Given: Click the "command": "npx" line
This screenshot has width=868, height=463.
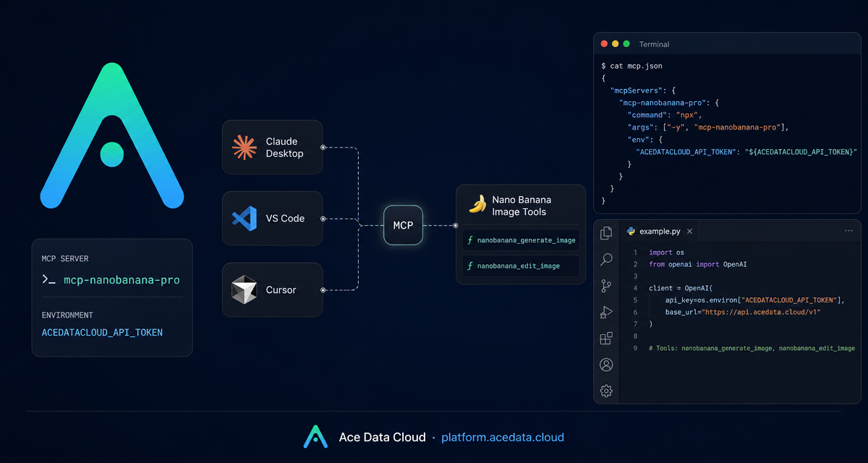Looking at the screenshot, I should (x=665, y=115).
